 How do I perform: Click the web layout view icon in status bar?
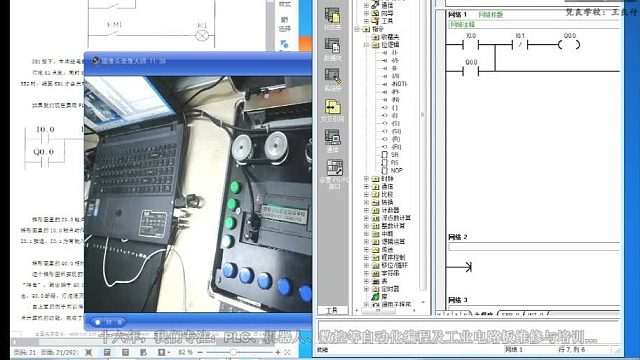tap(143, 352)
